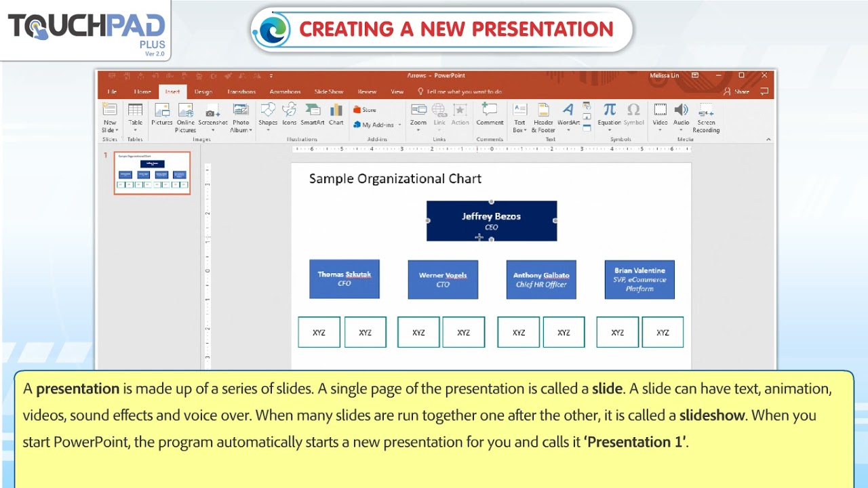Click the New Slide icon
Image resolution: width=868 pixels, height=488 pixels.
[x=109, y=110]
